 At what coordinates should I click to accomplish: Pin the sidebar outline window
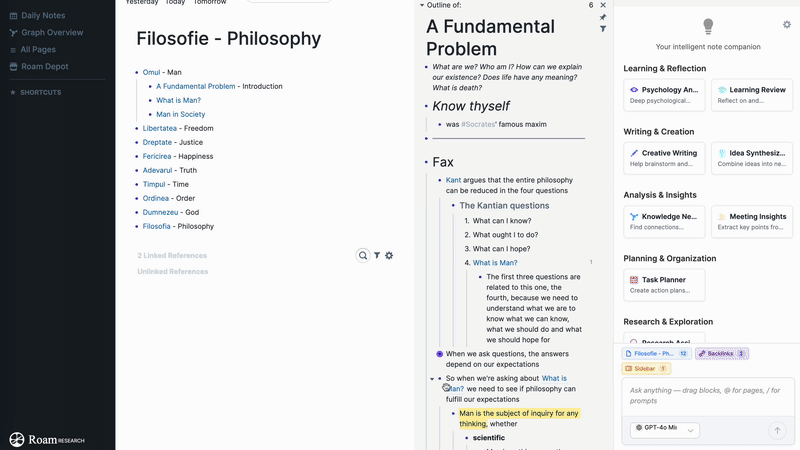tap(603, 18)
